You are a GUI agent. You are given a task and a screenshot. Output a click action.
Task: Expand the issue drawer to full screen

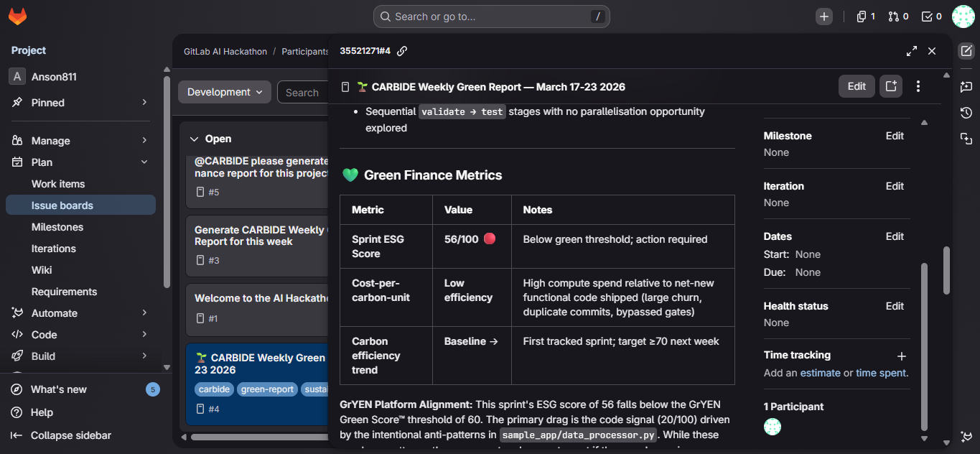click(912, 51)
